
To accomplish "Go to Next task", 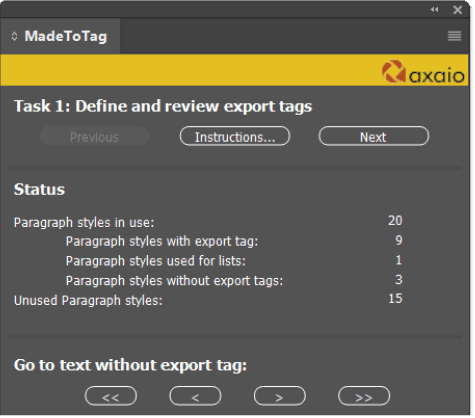I will pos(374,137).
